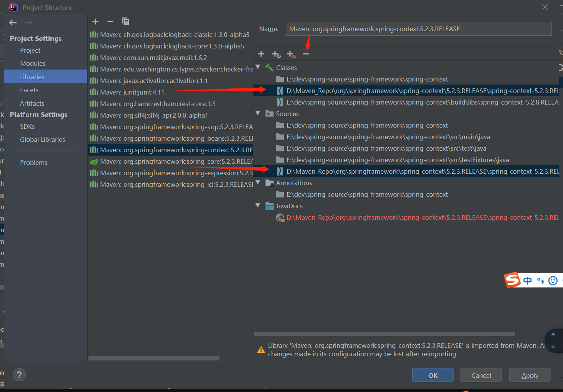
Task: Select logback-core:1.3.0-alpha5 library
Action: pyautogui.click(x=170, y=46)
